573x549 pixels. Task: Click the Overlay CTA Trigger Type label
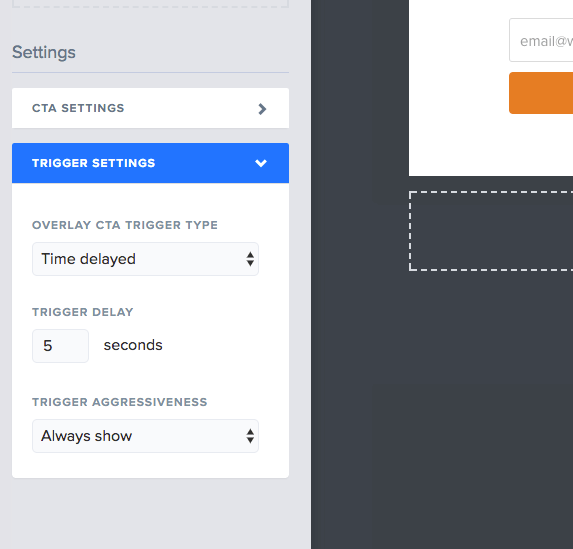point(125,225)
